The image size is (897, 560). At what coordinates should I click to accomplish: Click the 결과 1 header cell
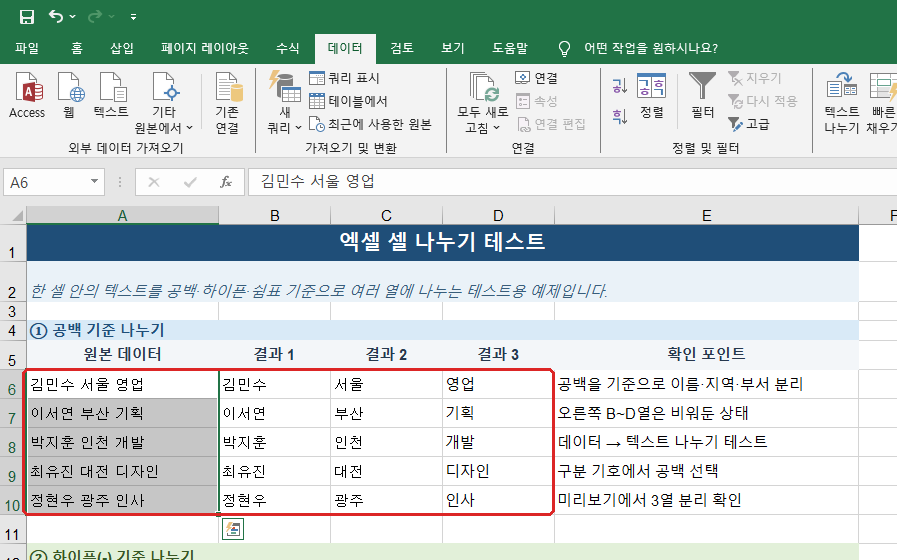point(275,354)
